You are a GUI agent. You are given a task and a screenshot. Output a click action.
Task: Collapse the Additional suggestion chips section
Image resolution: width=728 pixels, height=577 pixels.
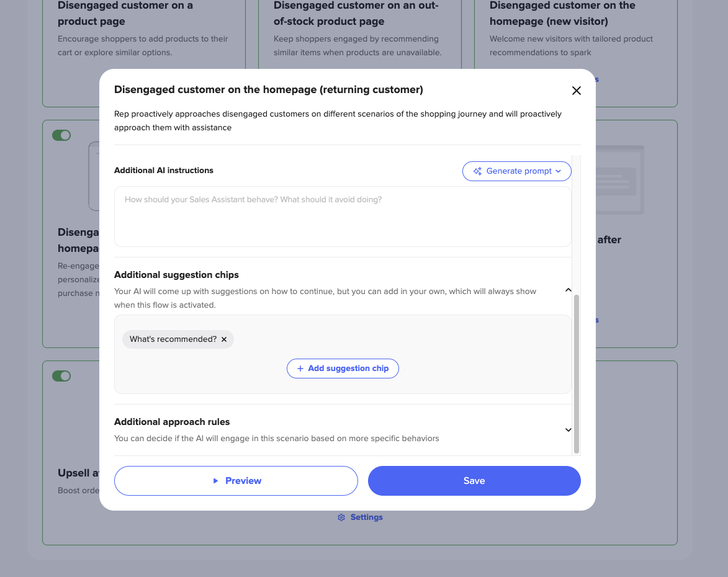tap(567, 290)
